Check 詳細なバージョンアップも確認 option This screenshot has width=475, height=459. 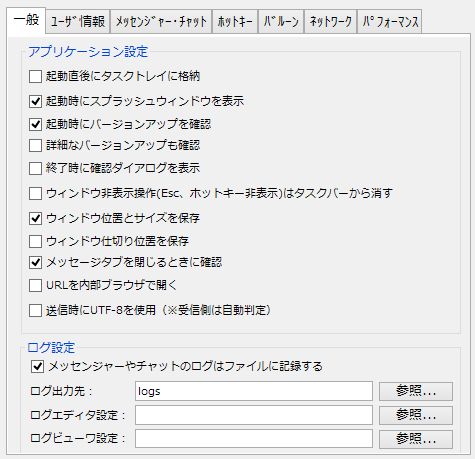(x=35, y=146)
